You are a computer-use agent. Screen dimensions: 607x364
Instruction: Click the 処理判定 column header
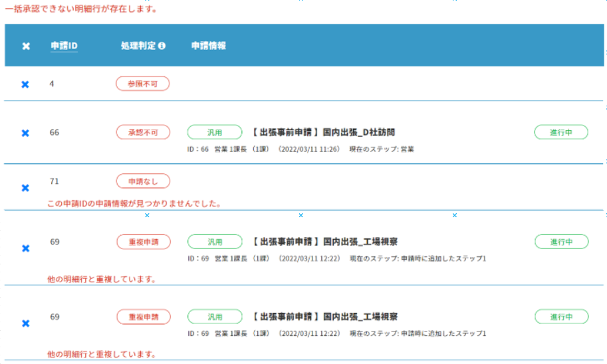click(138, 46)
